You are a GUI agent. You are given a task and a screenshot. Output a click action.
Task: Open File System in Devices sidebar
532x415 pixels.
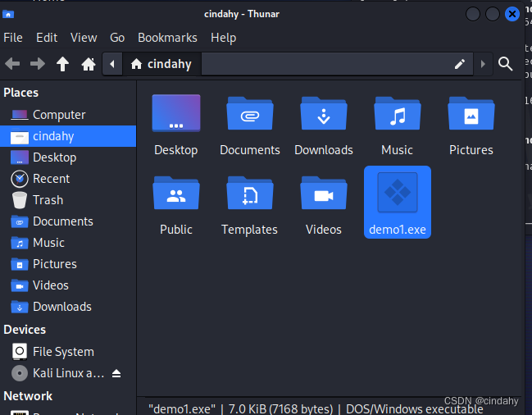pos(63,352)
